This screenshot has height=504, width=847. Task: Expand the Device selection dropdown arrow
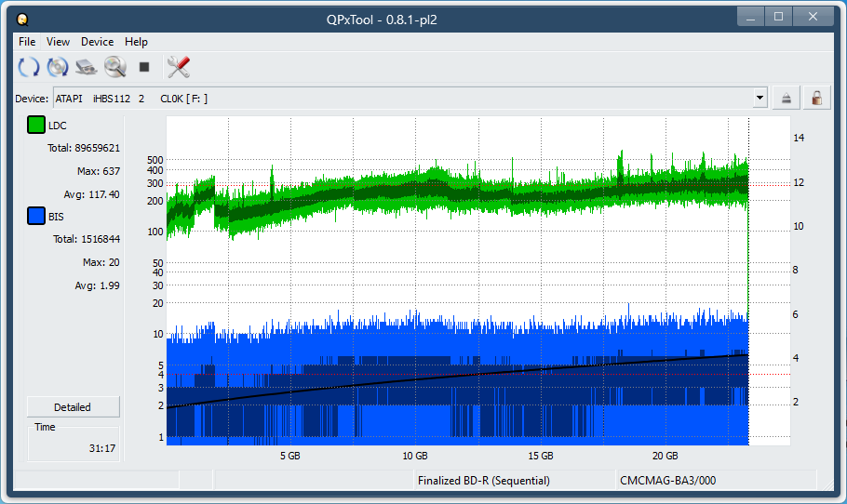(760, 99)
